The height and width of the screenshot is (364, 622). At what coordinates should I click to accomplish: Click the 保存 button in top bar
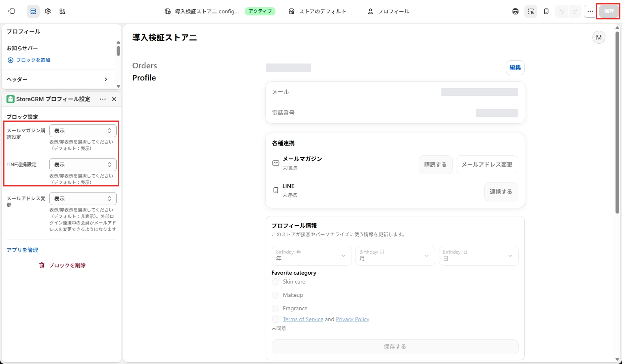tap(609, 11)
